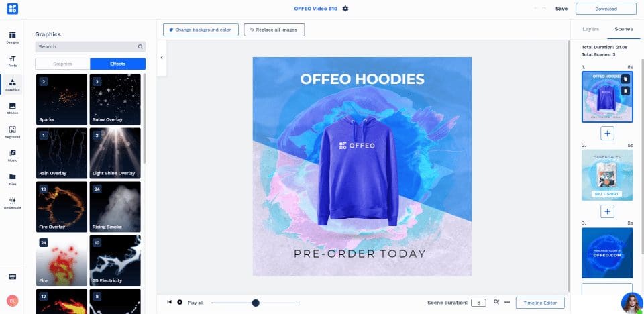Screen dimensions: 644x314
Task: Open the Timeline Editor
Action: (540, 303)
